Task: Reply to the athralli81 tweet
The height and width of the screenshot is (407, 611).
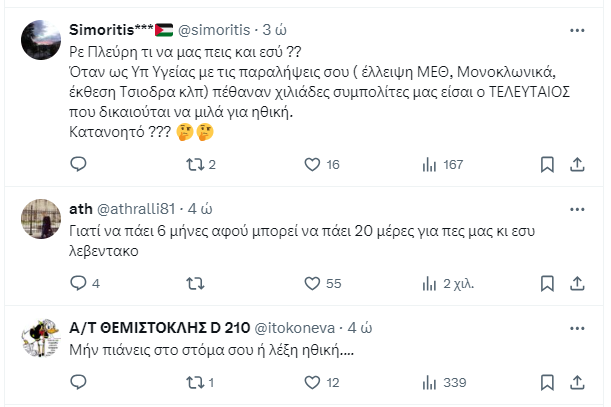Action: (x=84, y=283)
